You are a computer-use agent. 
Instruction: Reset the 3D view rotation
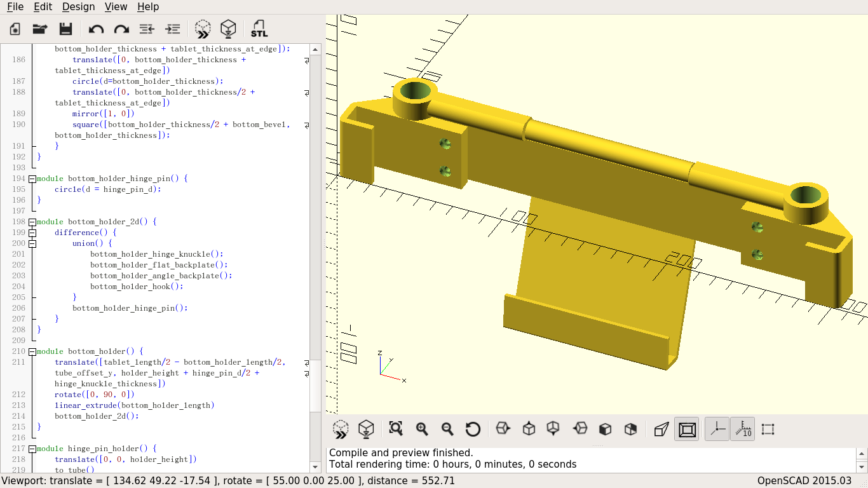[473, 429]
